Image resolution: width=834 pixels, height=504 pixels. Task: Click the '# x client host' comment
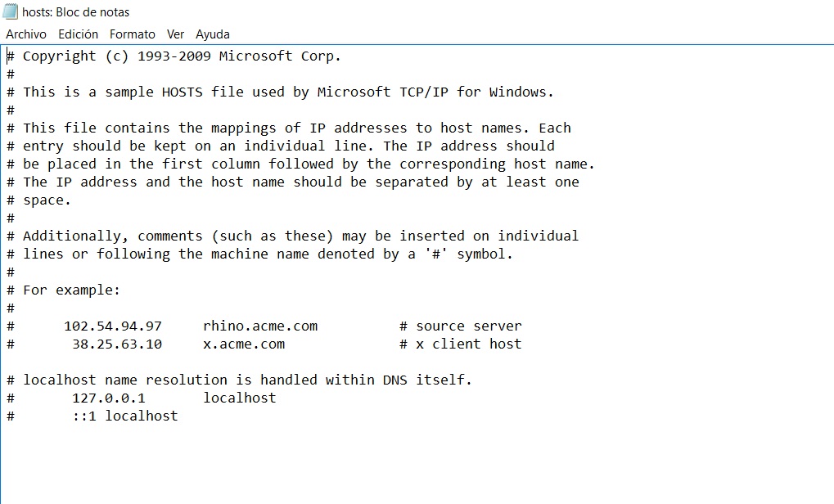click(x=461, y=344)
